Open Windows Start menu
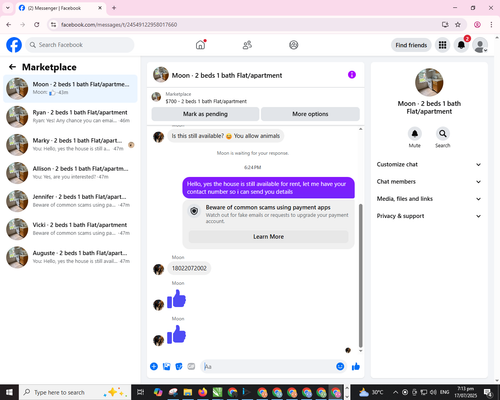The image size is (500, 400). pos(9,392)
